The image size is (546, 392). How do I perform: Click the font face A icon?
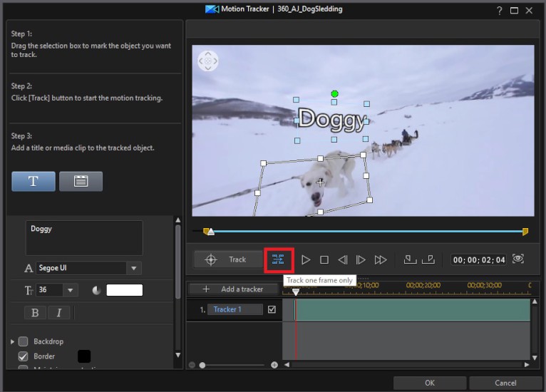(29, 269)
